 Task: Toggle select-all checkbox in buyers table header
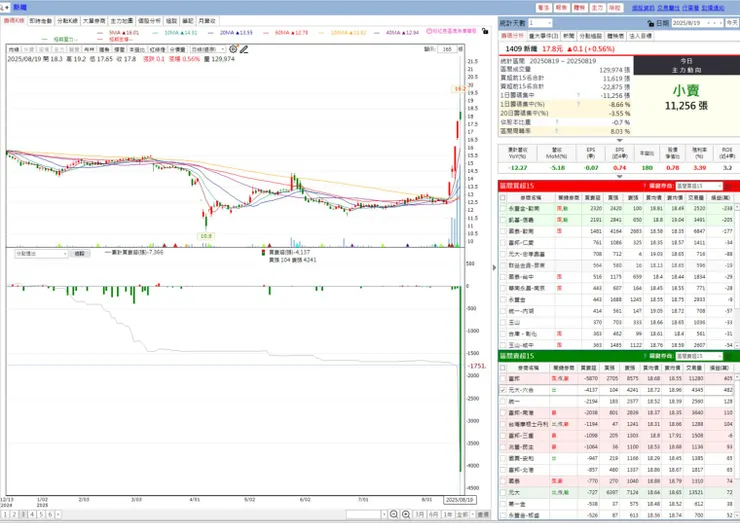pos(503,197)
